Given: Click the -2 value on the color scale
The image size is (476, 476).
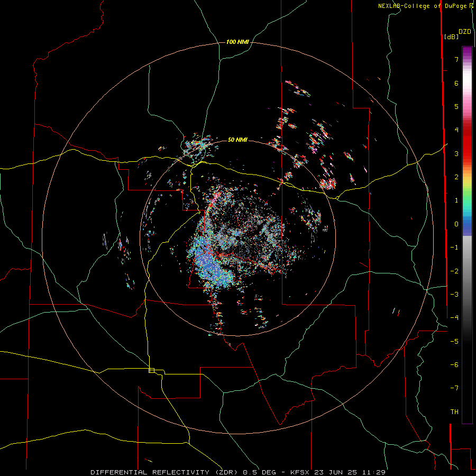Looking at the screenshot, I should (x=454, y=271).
